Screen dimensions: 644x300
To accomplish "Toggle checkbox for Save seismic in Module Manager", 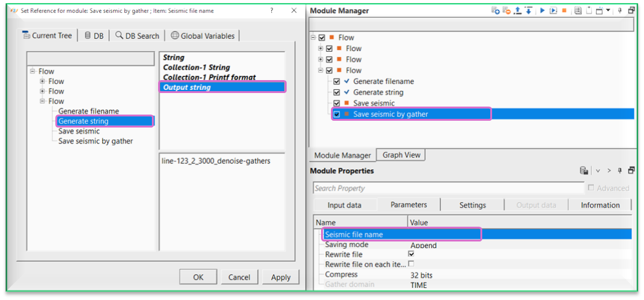I will tap(337, 103).
